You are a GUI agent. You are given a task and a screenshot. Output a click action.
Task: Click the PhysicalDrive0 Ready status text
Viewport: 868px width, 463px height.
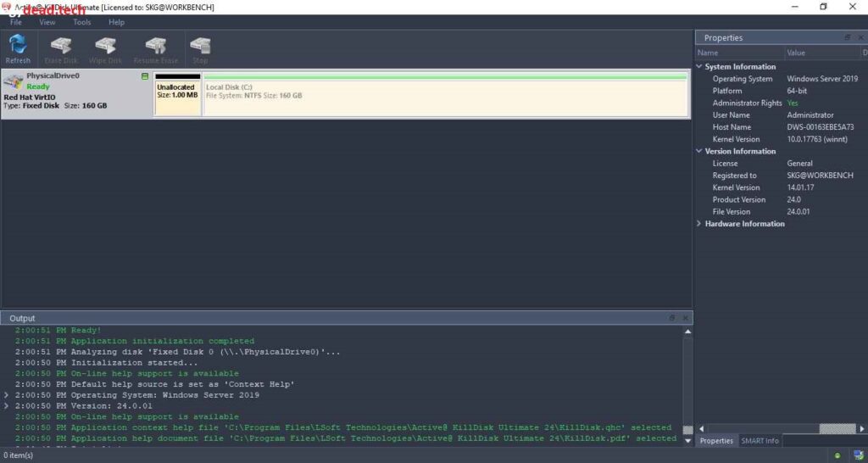click(x=37, y=86)
